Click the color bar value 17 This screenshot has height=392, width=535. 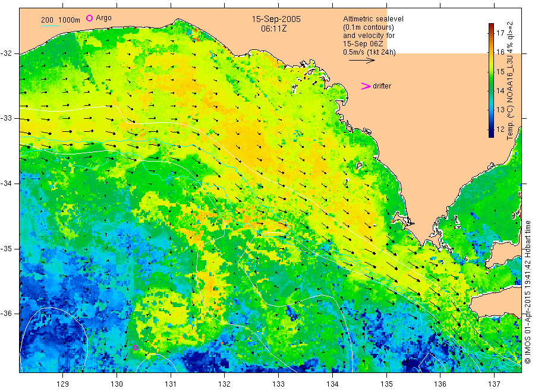pos(500,33)
